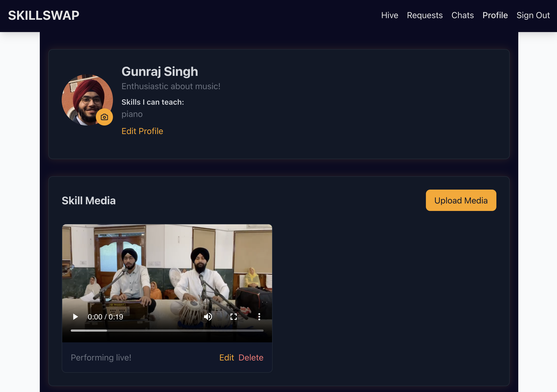The width and height of the screenshot is (557, 392).
Task: Delete the Performing live media item
Action: pos(251,358)
